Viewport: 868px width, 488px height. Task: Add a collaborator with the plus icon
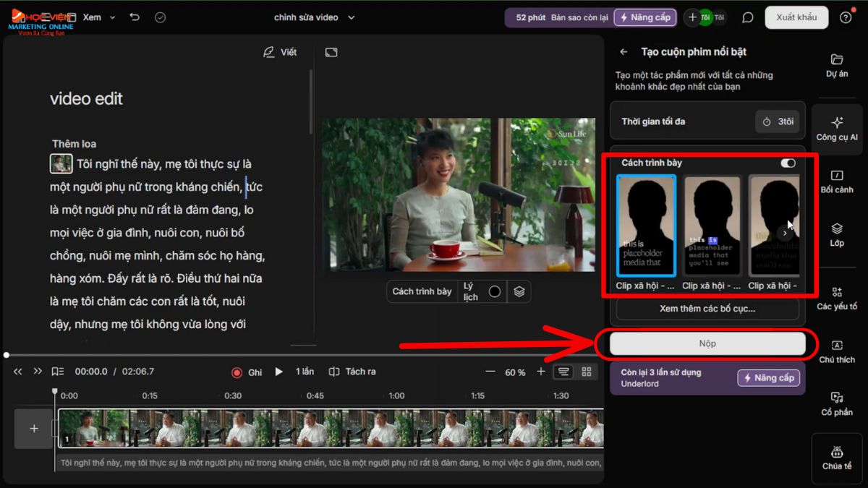692,17
